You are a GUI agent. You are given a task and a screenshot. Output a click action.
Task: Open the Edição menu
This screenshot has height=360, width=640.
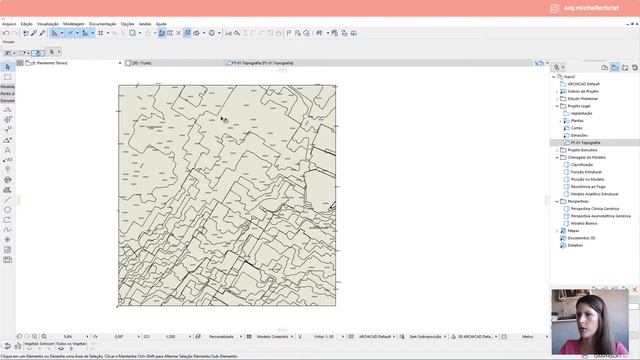click(27, 24)
